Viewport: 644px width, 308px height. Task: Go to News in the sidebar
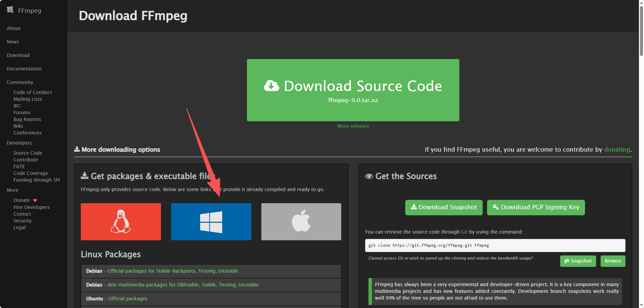pyautogui.click(x=13, y=42)
